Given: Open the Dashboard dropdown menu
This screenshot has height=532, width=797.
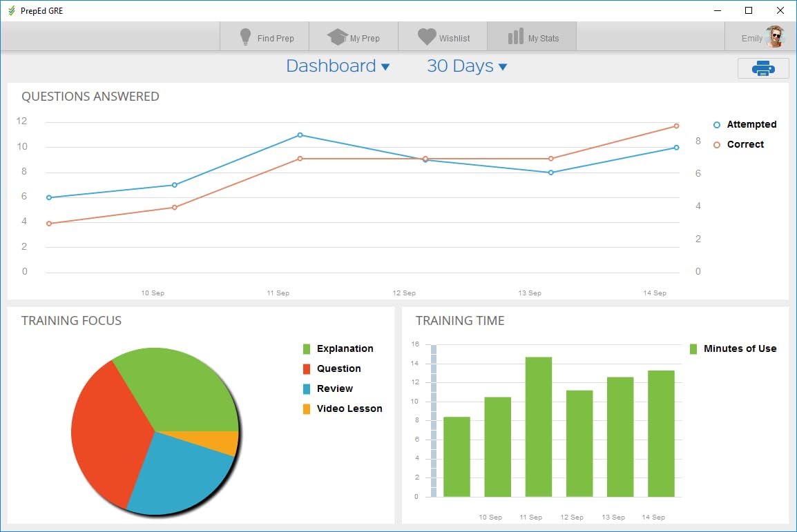Looking at the screenshot, I should pyautogui.click(x=338, y=66).
